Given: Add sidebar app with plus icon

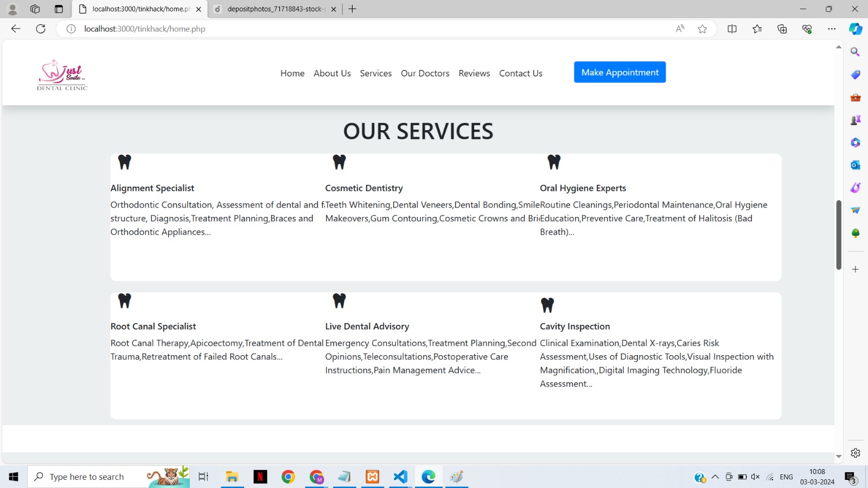Looking at the screenshot, I should [856, 269].
